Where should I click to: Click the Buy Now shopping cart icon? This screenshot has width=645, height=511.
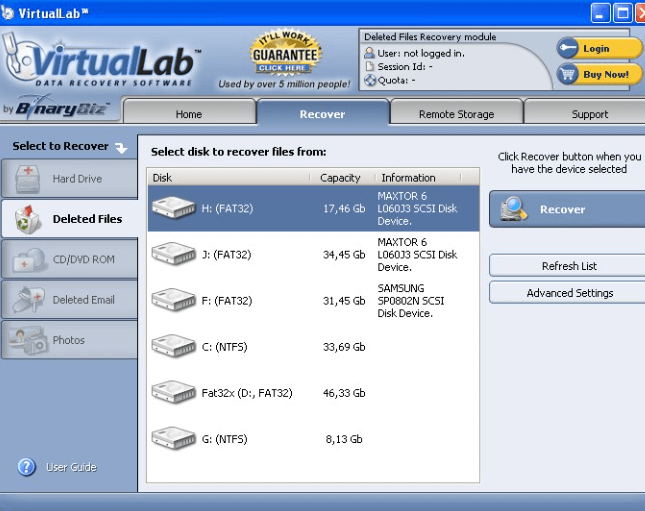click(x=568, y=74)
